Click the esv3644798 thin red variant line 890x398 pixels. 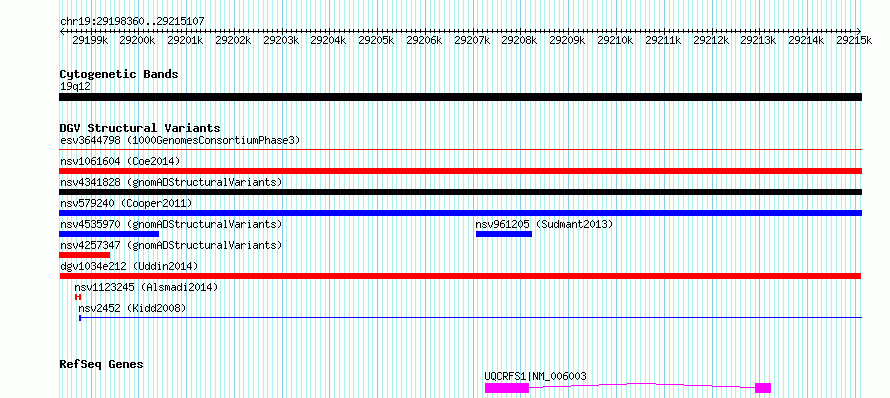(460, 150)
